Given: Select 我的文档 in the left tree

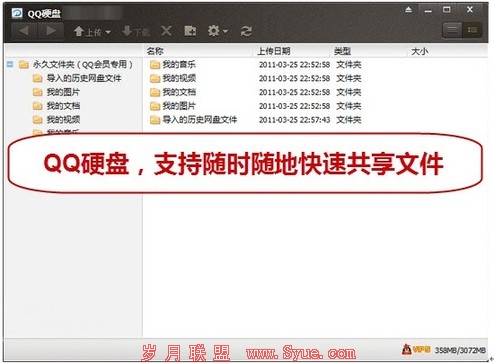Looking at the screenshot, I should pos(63,106).
